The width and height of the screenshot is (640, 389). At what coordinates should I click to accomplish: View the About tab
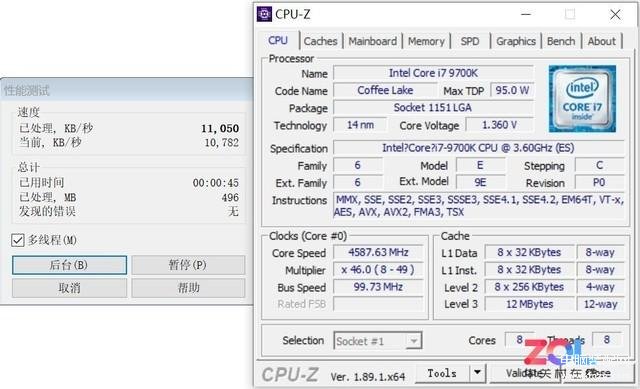coord(602,41)
